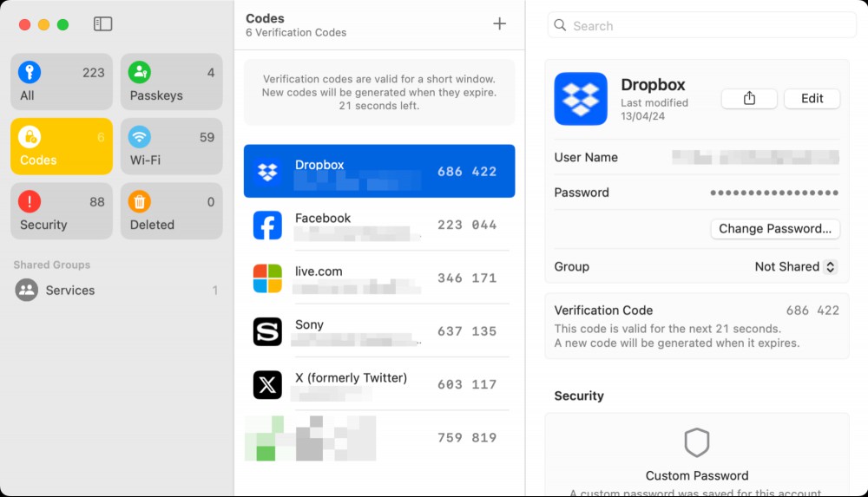The width and height of the screenshot is (868, 497).
Task: Click the blurred User Name value
Action: tap(756, 157)
